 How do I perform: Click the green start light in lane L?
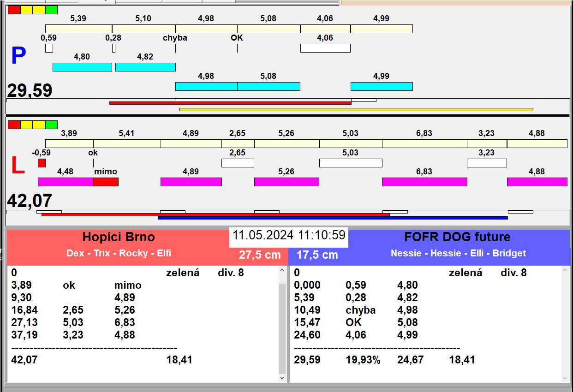(52, 125)
